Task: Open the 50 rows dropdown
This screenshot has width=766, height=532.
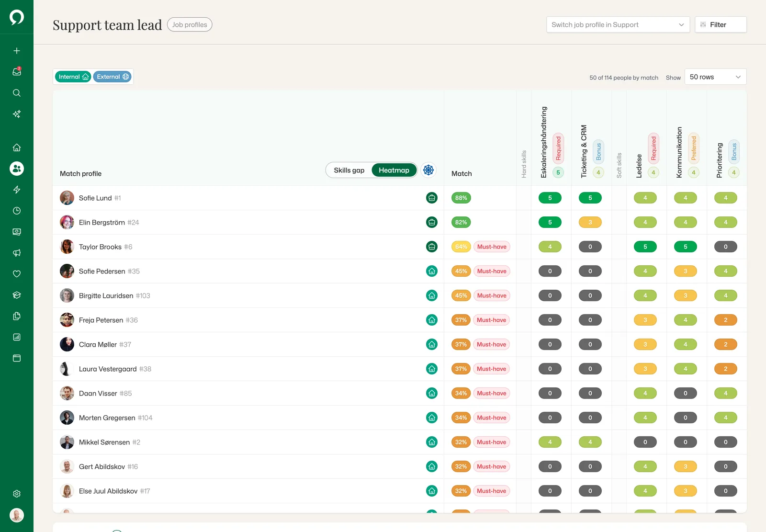Action: 716,77
